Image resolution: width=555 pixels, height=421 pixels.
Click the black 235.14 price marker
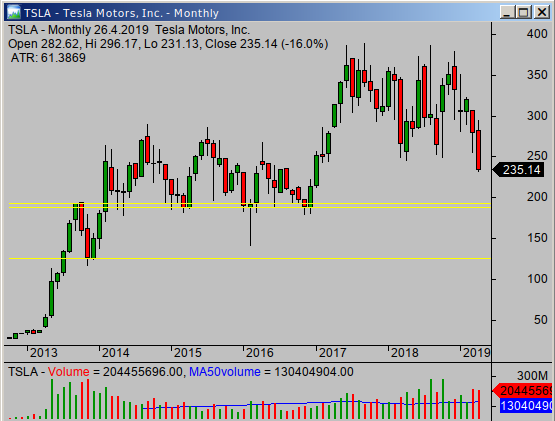[519, 170]
